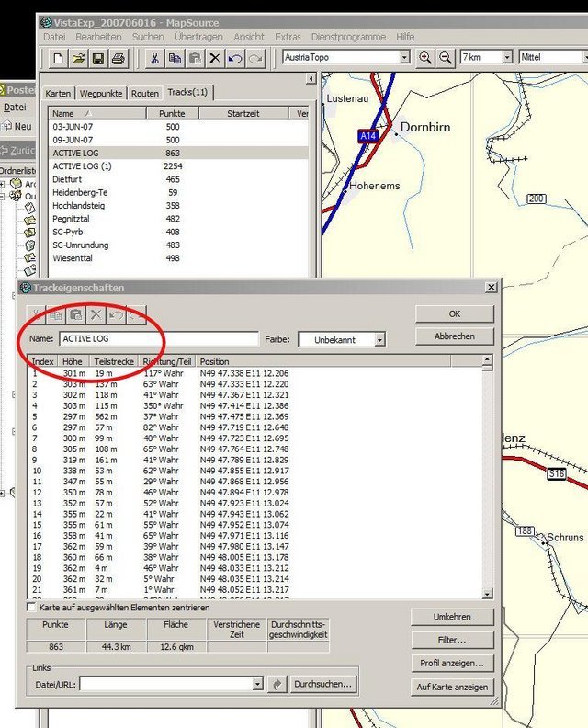Open the Datei menu in MapSource

point(54,37)
